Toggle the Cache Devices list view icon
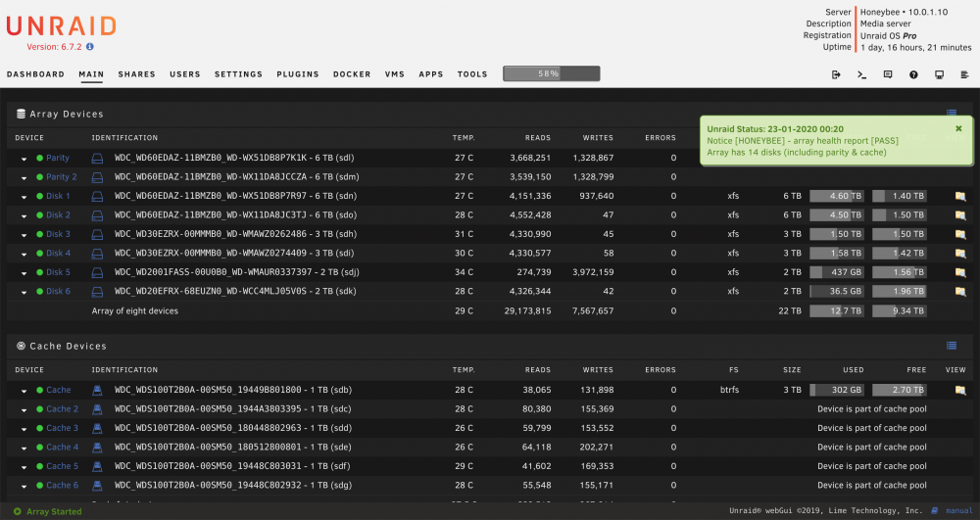Screen dimensions: 980x520 (x=952, y=346)
